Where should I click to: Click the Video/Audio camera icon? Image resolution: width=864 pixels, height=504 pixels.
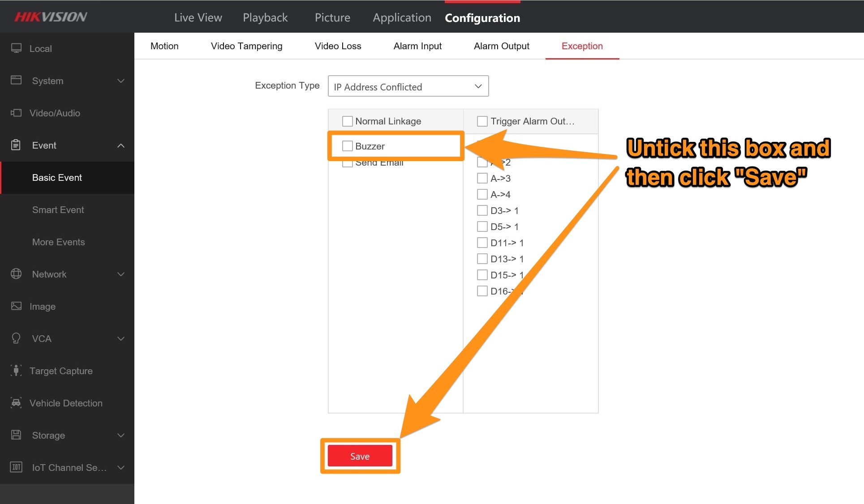pyautogui.click(x=16, y=113)
